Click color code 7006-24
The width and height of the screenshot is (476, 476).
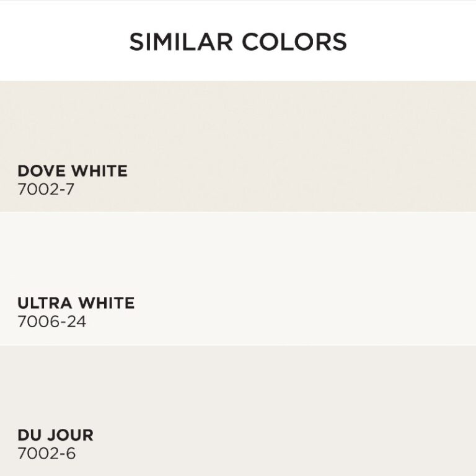[x=51, y=322]
